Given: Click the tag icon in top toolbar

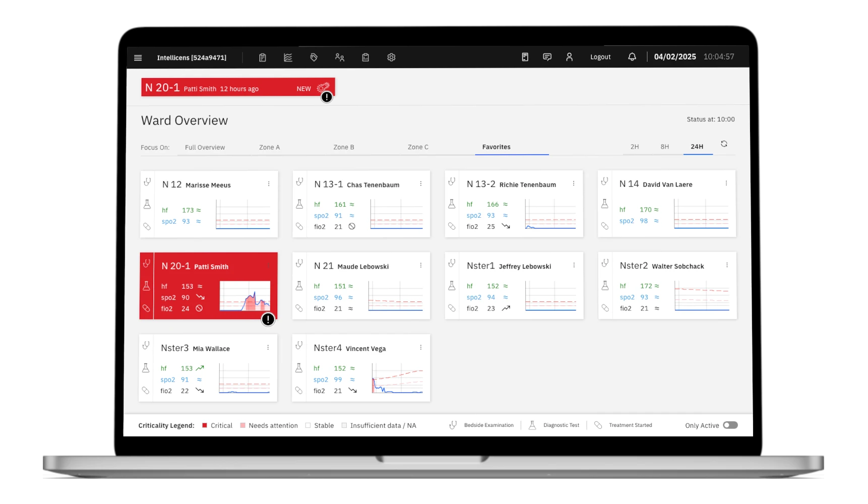Looking at the screenshot, I should click(x=314, y=57).
